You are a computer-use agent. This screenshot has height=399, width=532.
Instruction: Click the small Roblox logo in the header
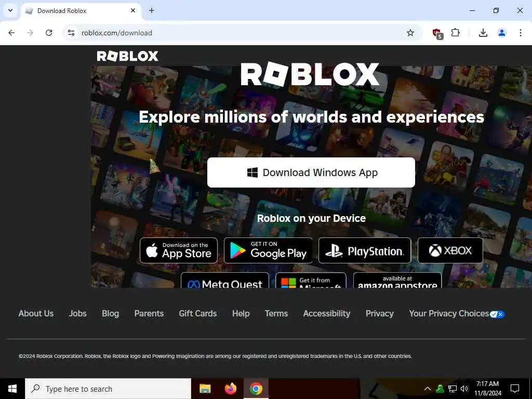point(128,56)
